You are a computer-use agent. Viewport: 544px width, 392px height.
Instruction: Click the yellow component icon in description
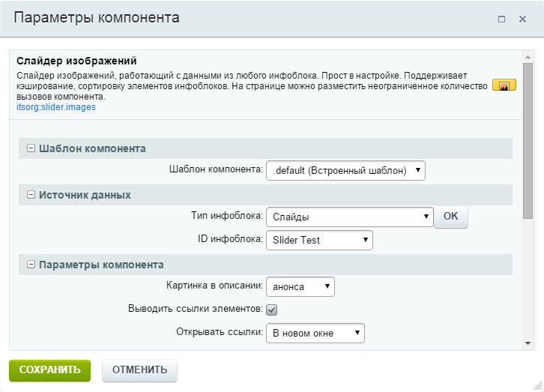pyautogui.click(x=504, y=86)
